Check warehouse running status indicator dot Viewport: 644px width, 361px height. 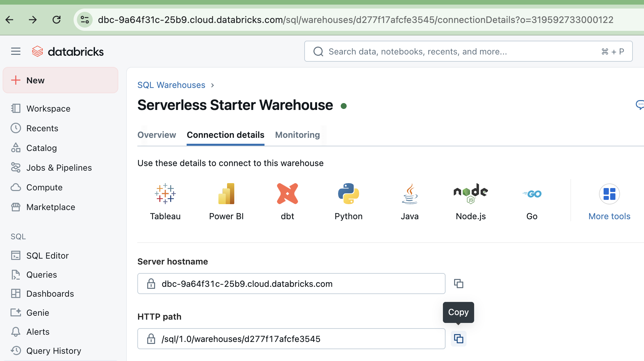(344, 106)
